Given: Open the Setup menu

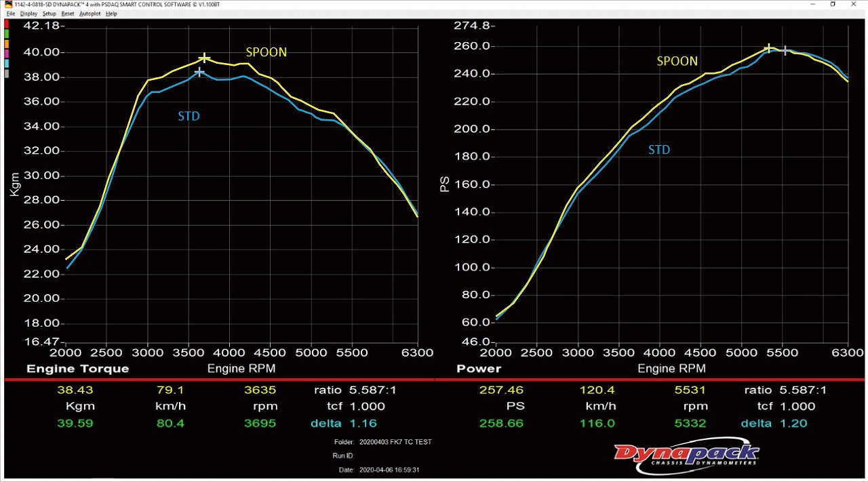Looking at the screenshot, I should click(x=50, y=14).
